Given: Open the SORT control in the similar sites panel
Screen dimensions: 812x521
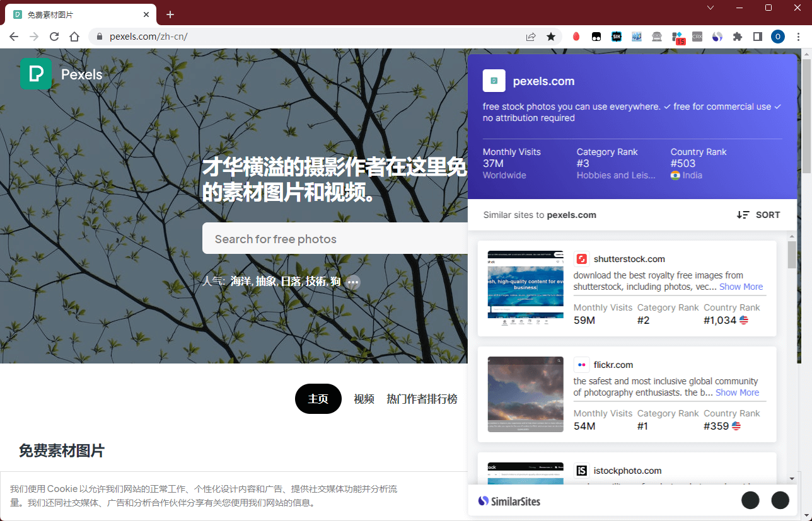Looking at the screenshot, I should [758, 215].
